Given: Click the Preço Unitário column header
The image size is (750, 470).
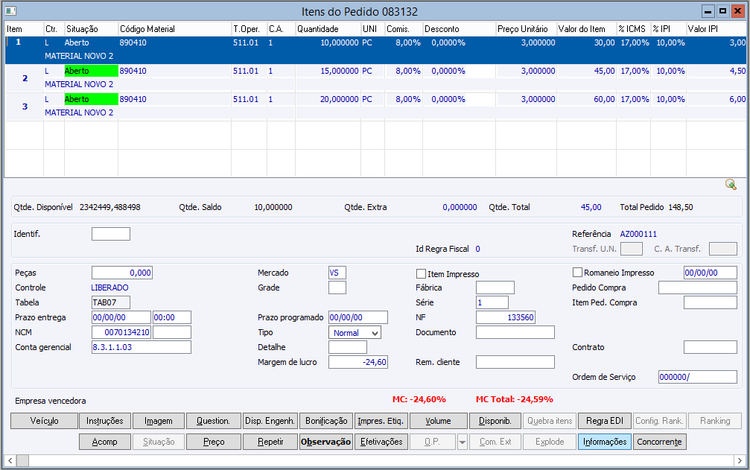Looking at the screenshot, I should click(x=524, y=30).
